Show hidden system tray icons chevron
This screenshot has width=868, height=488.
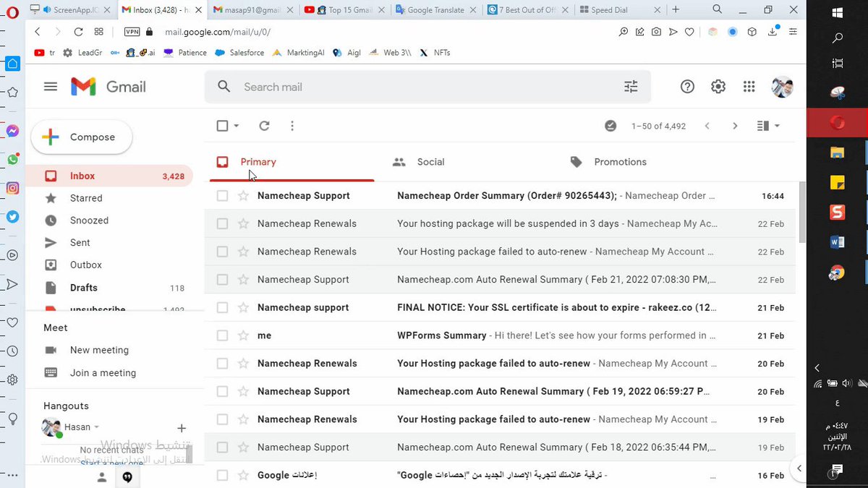point(817,368)
